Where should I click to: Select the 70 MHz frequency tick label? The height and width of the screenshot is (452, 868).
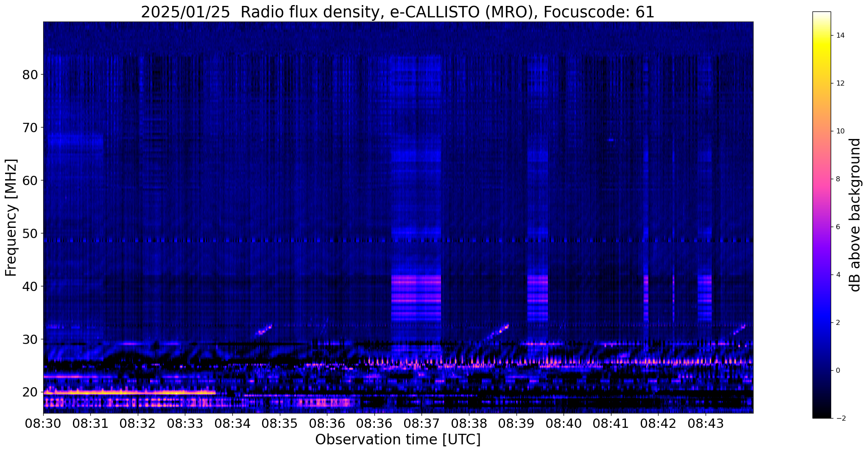[30, 128]
